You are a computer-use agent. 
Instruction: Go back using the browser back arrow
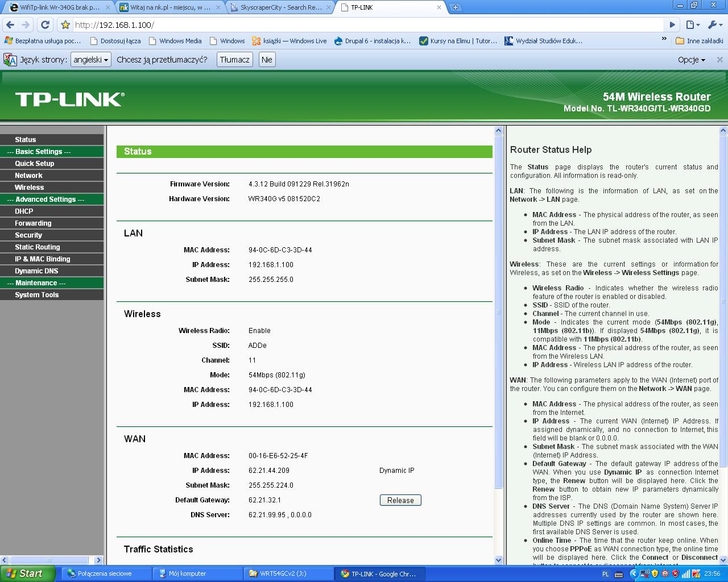click(10, 25)
